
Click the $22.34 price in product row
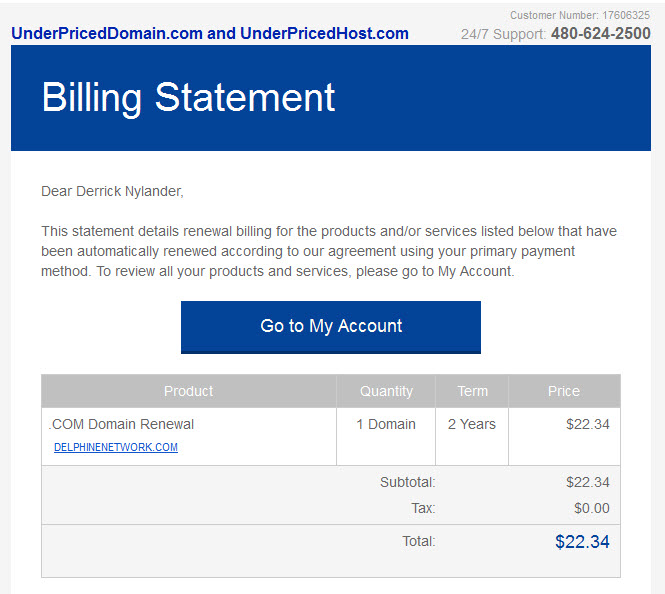(x=588, y=424)
